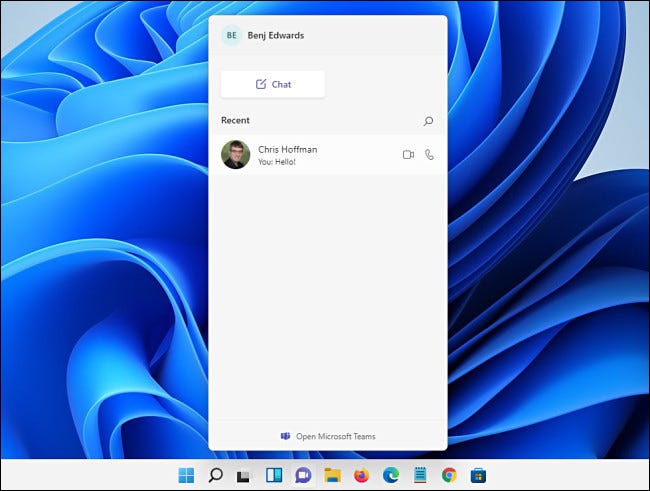Open Microsoft Store from the taskbar
This screenshot has width=650, height=491.
pos(479,475)
